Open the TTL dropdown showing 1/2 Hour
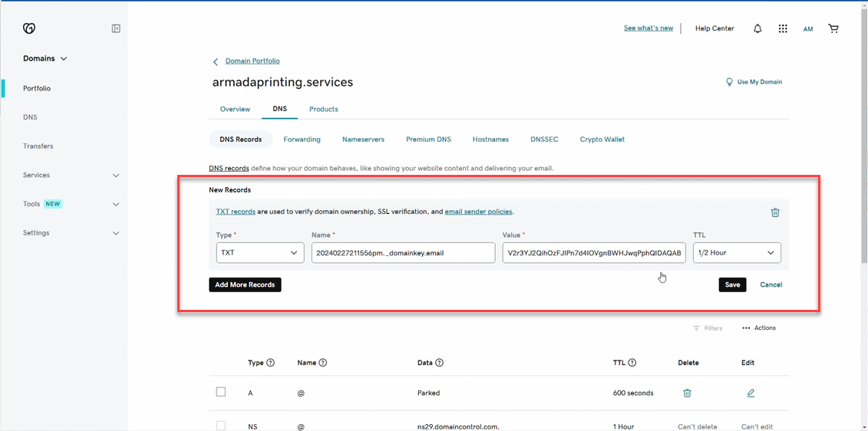 [x=737, y=252]
